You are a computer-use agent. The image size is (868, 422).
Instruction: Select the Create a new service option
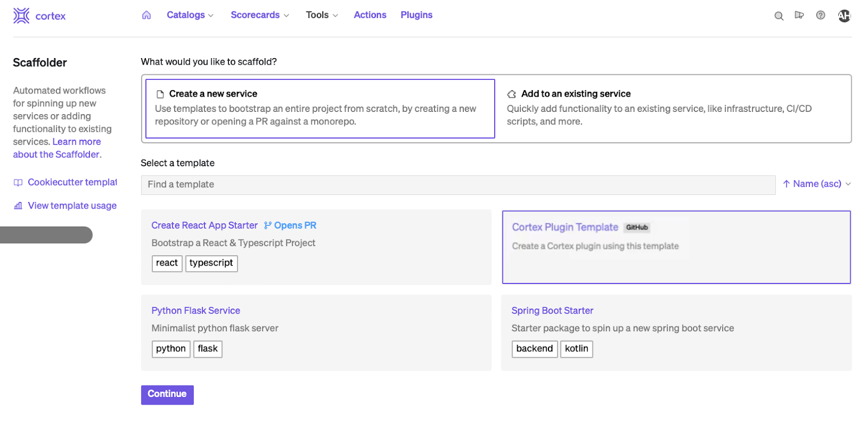point(320,109)
